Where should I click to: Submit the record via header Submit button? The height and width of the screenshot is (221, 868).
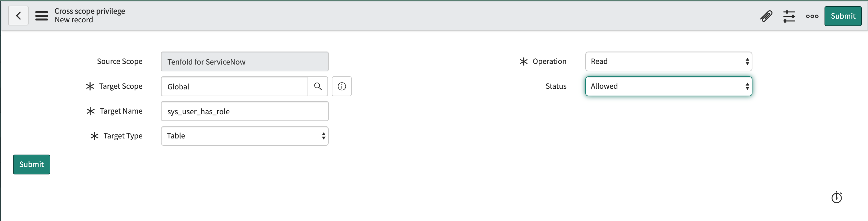tap(843, 16)
